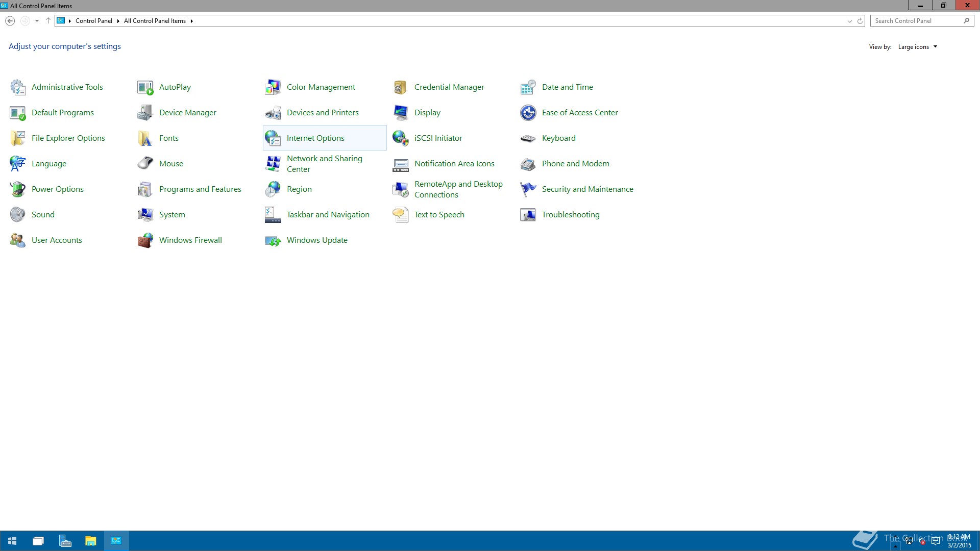Click the Sound text link

[x=43, y=215]
